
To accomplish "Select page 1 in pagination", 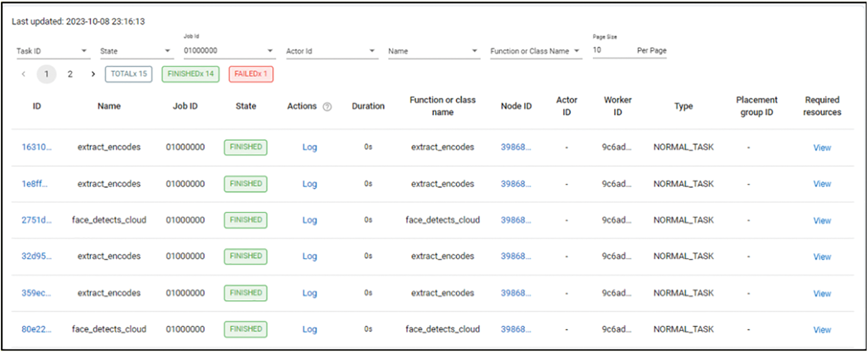I will tap(46, 74).
